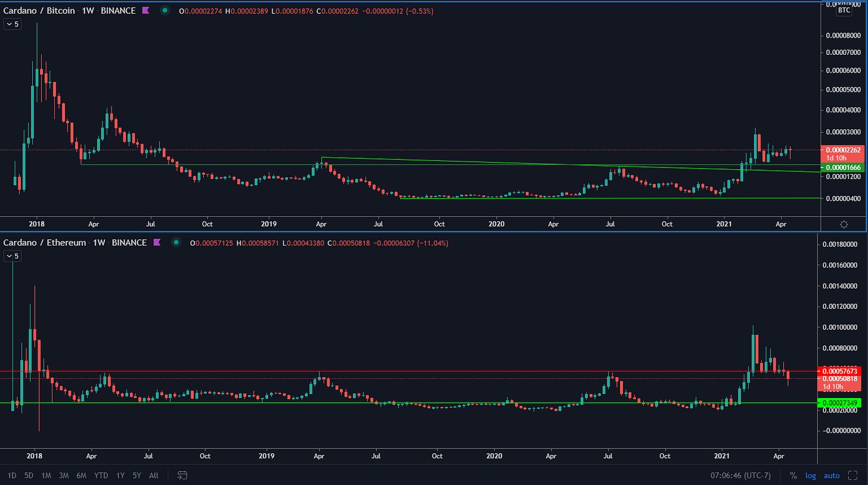Click the Cardano / Bitcoin symbol title
868x485 pixels.
tap(38, 10)
